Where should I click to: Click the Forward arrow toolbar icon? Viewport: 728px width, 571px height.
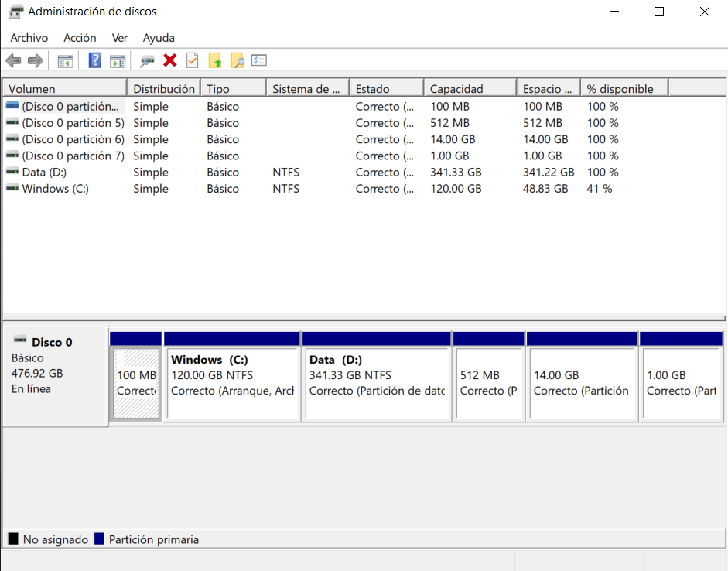(36, 60)
